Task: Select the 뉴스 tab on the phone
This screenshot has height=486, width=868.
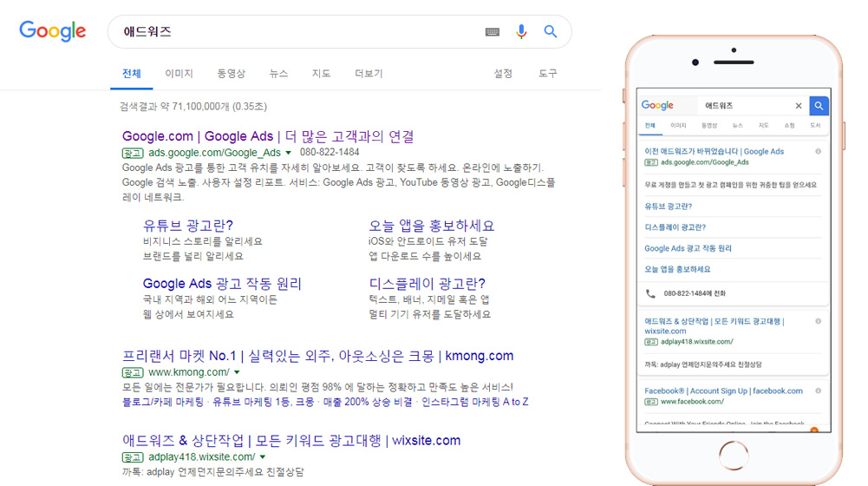Action: click(x=737, y=125)
